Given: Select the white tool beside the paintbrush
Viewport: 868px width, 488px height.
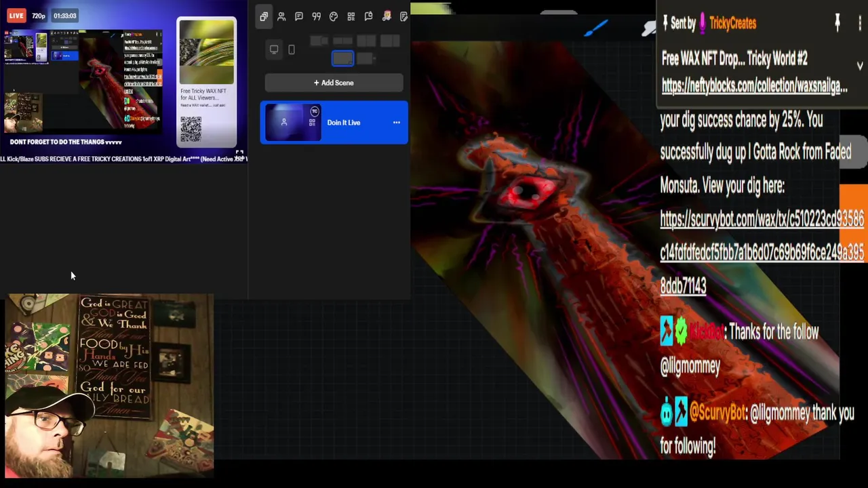Looking at the screenshot, I should (650, 28).
